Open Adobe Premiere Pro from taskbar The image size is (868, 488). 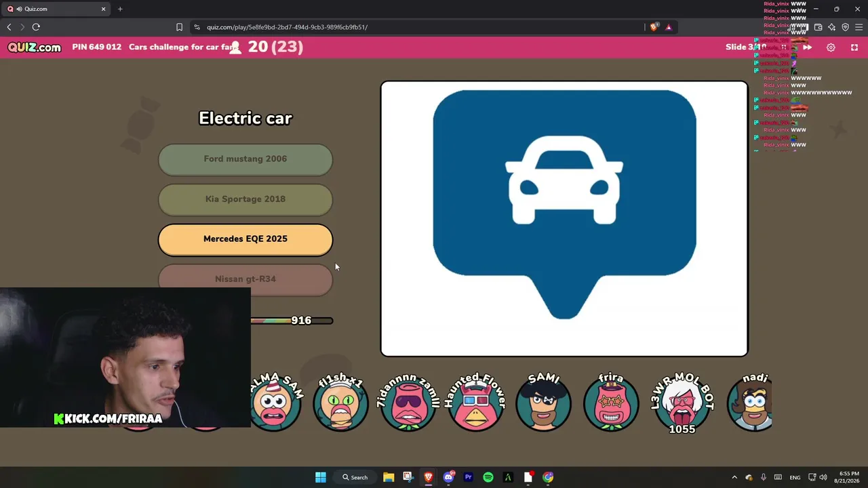tap(468, 477)
